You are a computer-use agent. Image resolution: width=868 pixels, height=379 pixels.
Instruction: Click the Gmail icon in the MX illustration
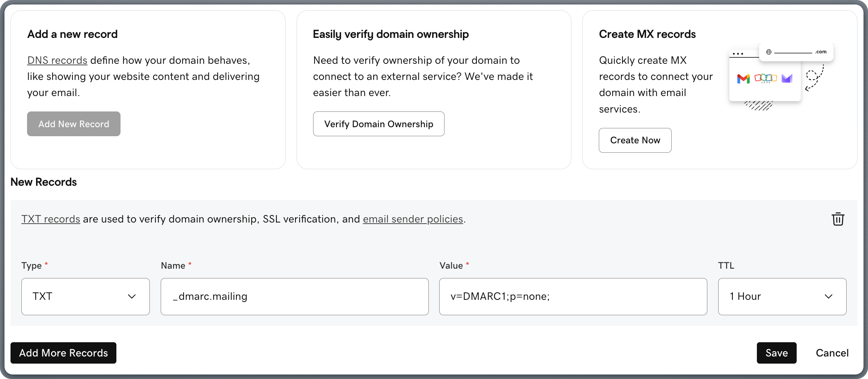[743, 79]
